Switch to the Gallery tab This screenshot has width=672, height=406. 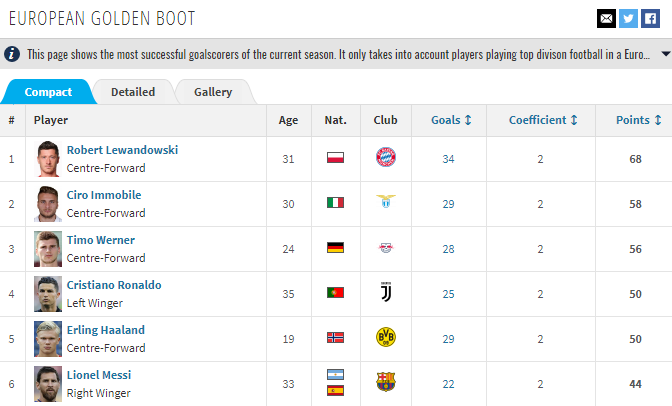[213, 92]
